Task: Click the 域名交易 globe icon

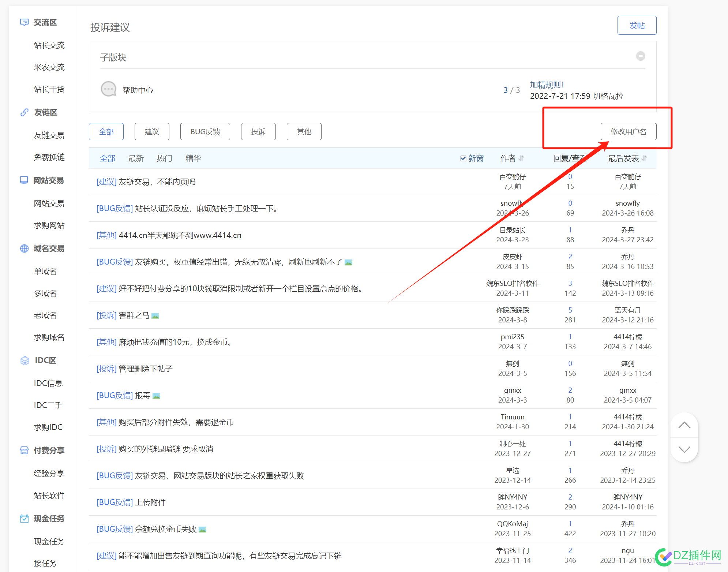Action: [x=24, y=248]
